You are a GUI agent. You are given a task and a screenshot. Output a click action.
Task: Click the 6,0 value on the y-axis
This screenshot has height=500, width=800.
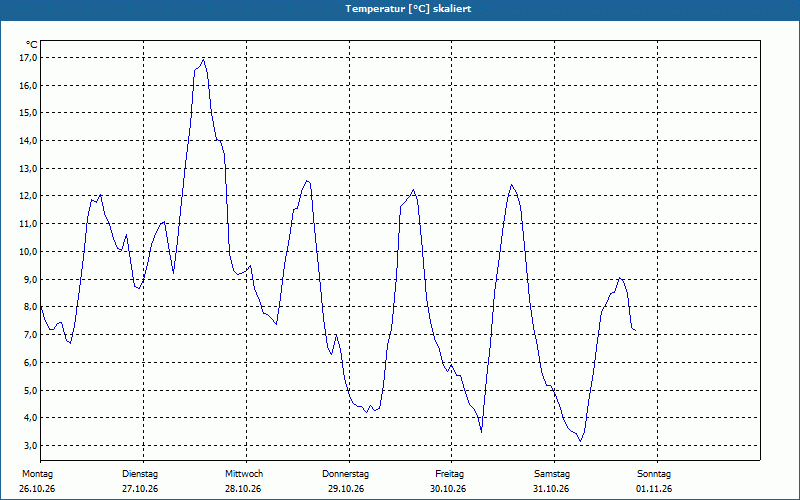point(30,363)
